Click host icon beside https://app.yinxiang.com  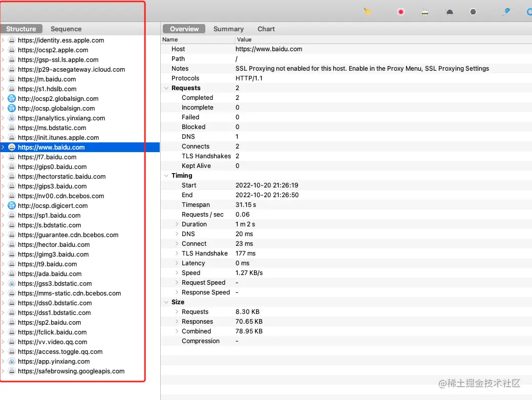click(x=12, y=361)
